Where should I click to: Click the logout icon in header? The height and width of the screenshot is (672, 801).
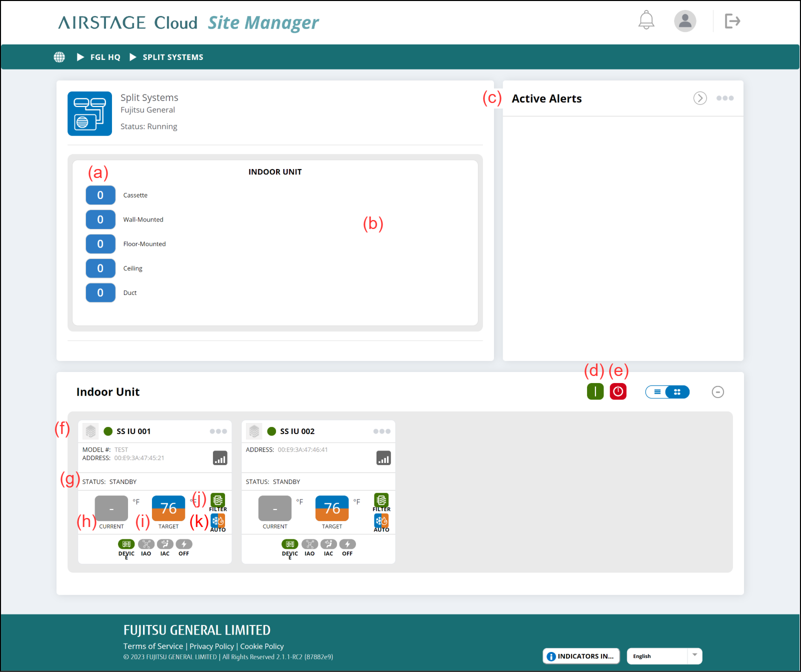(732, 21)
